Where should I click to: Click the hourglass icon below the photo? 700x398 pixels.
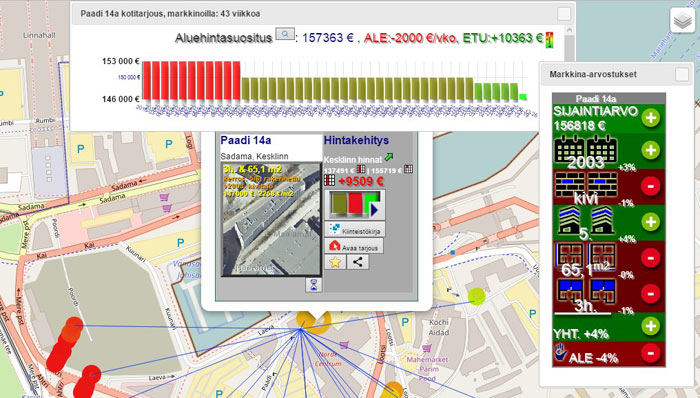tap(313, 285)
